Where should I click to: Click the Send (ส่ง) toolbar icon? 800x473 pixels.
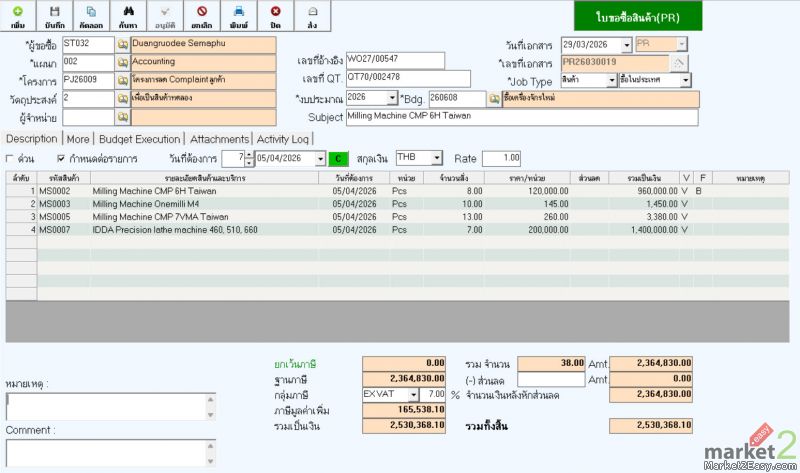pyautogui.click(x=312, y=15)
